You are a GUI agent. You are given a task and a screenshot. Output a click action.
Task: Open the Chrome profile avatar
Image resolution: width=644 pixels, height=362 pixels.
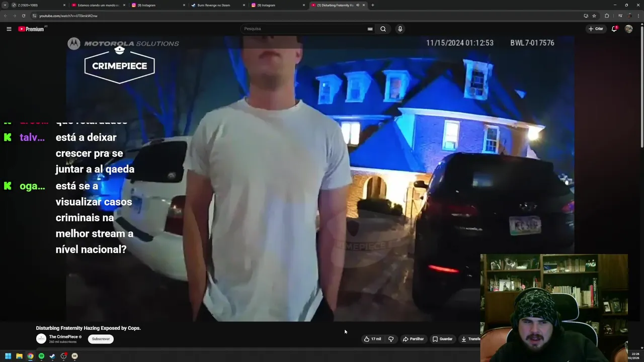629,16
